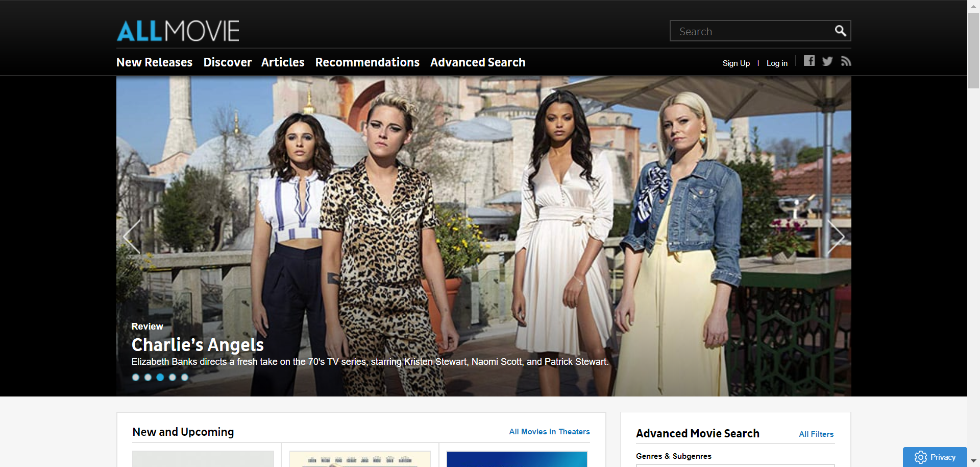Click the Log in link

point(776,63)
